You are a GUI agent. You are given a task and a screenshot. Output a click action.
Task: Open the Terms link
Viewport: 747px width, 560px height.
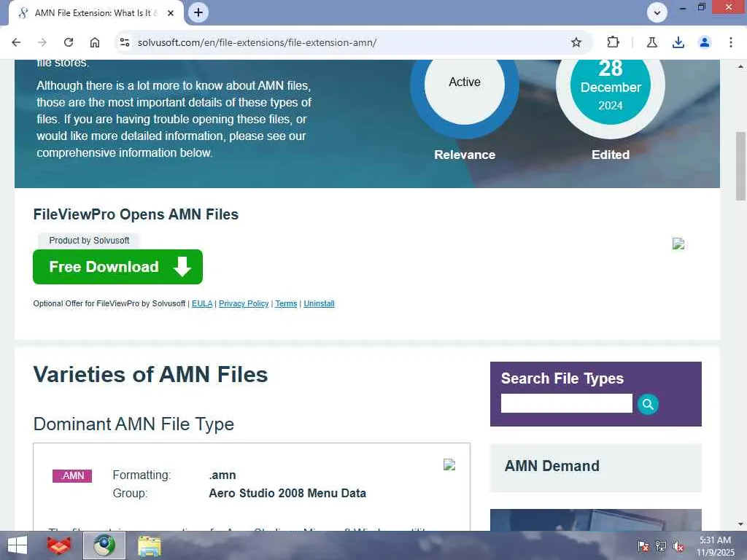pos(286,303)
